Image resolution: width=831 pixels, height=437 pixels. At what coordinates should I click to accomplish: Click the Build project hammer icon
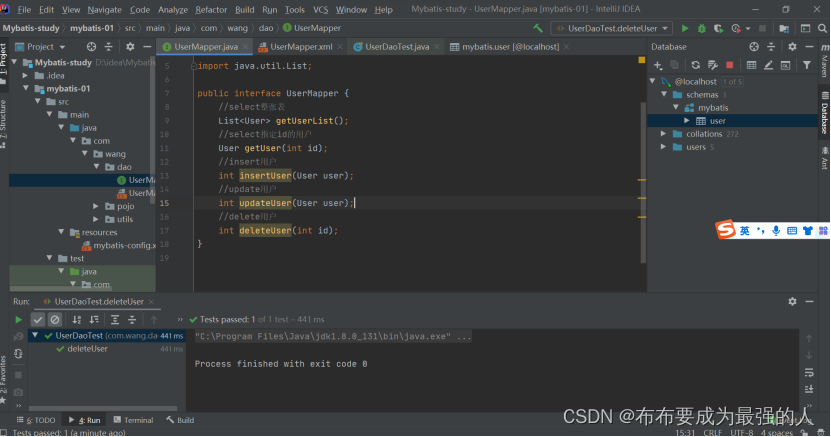tap(538, 28)
